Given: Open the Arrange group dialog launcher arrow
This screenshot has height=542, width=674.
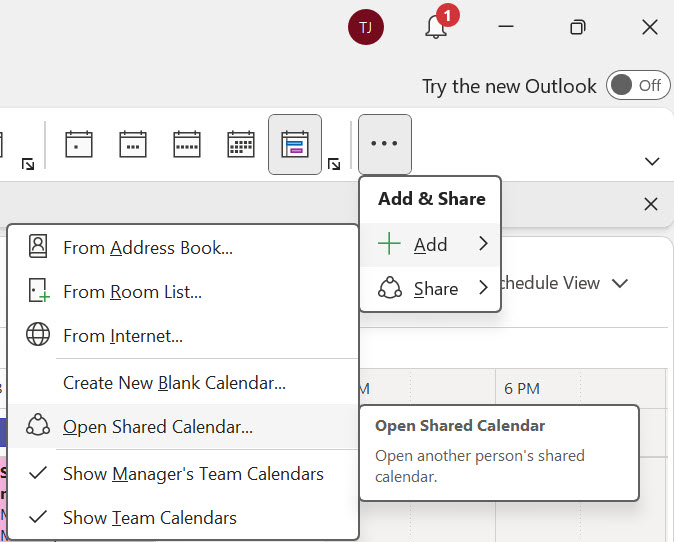Looking at the screenshot, I should pos(334,164).
